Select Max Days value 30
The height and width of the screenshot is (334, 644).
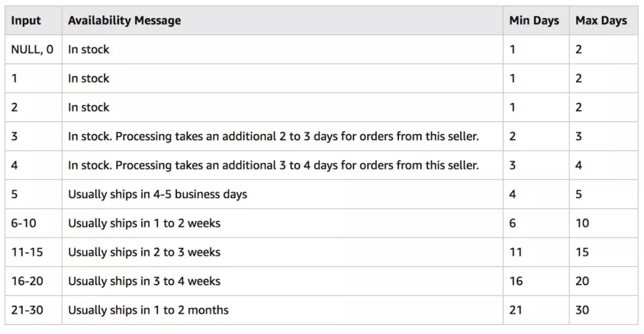582,310
